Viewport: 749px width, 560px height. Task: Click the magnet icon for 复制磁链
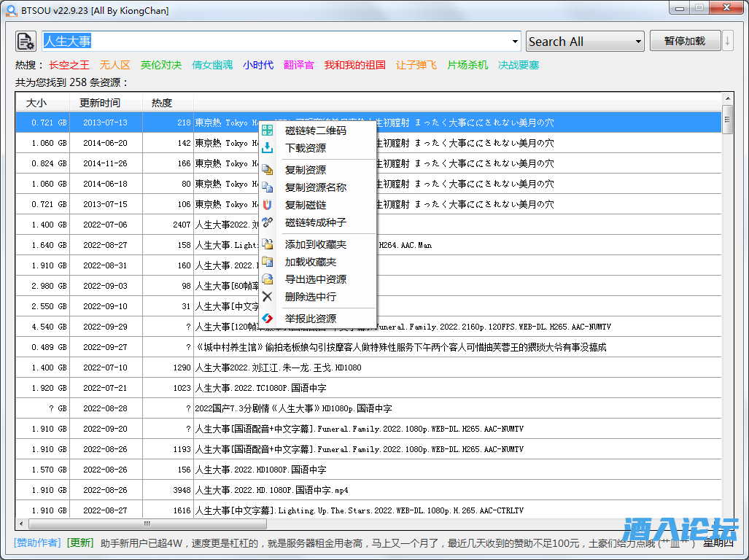tap(268, 205)
